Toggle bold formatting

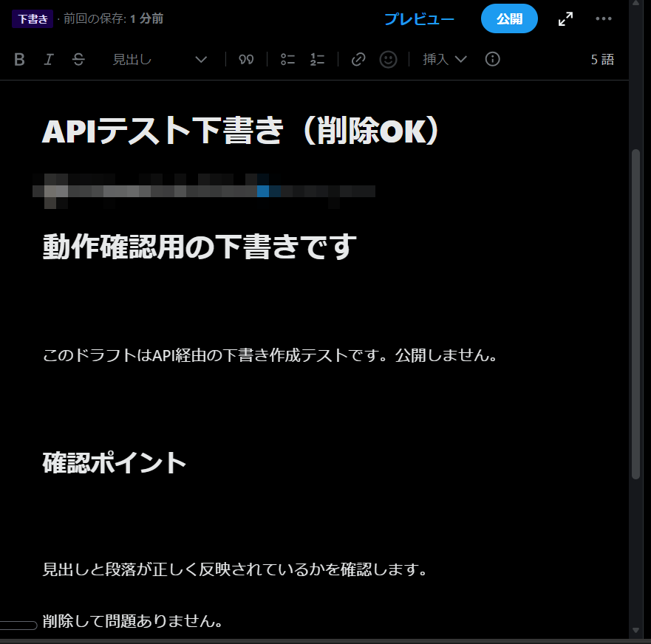tap(19, 59)
